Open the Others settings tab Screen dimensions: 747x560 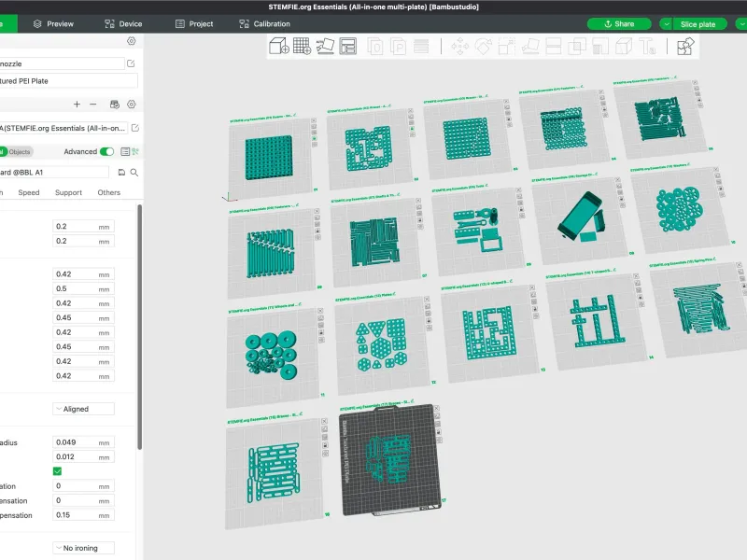(x=108, y=192)
